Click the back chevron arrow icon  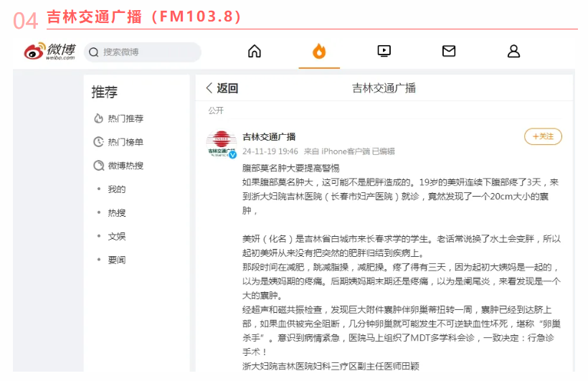pos(209,88)
